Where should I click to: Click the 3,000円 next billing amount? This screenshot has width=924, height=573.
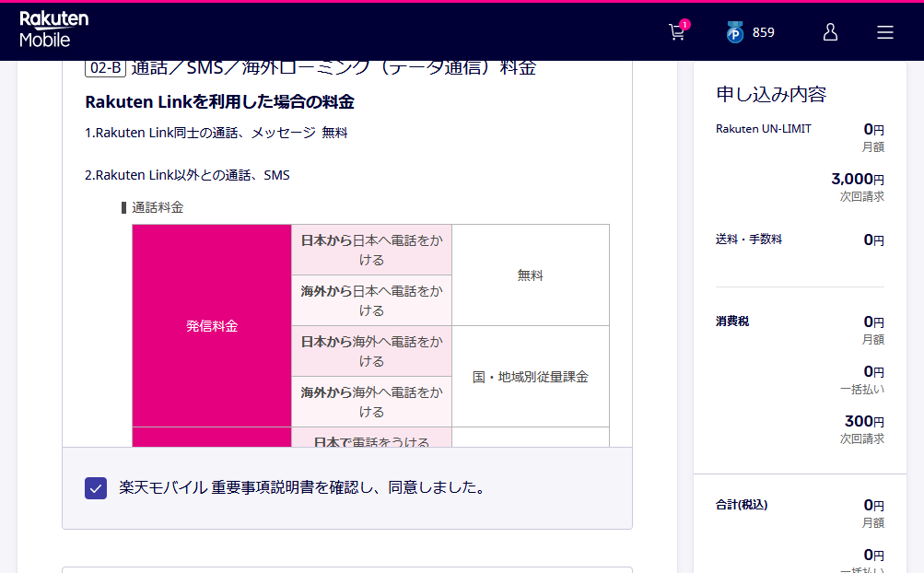(x=858, y=179)
